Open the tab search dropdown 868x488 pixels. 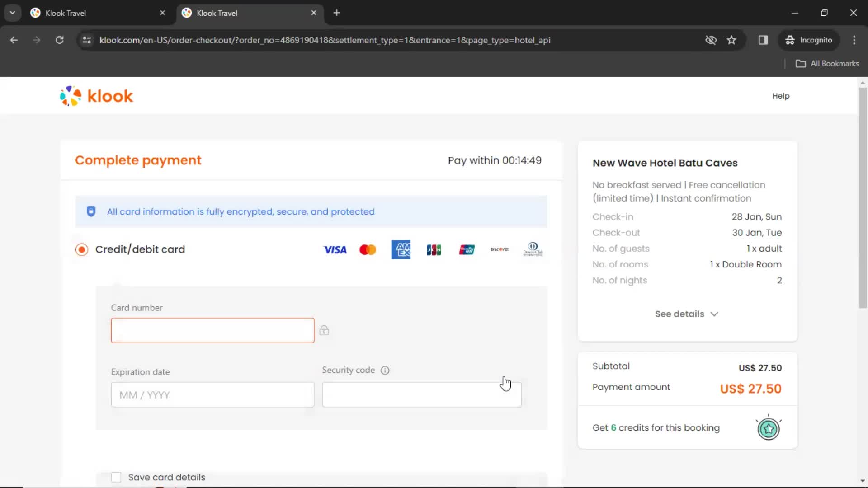coord(13,13)
